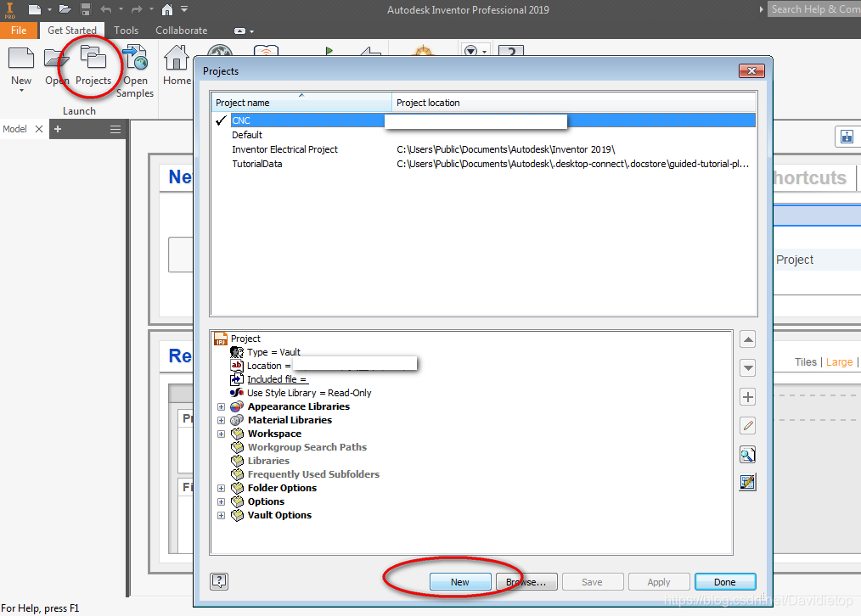Screen dimensions: 861x616
Task: Sort by Project name column header
Action: click(x=301, y=103)
